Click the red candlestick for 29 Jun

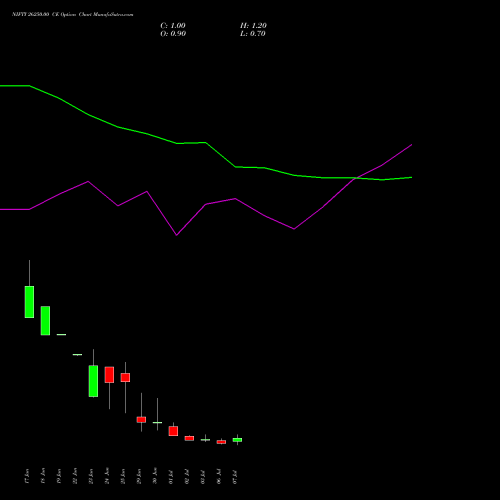click(x=141, y=420)
